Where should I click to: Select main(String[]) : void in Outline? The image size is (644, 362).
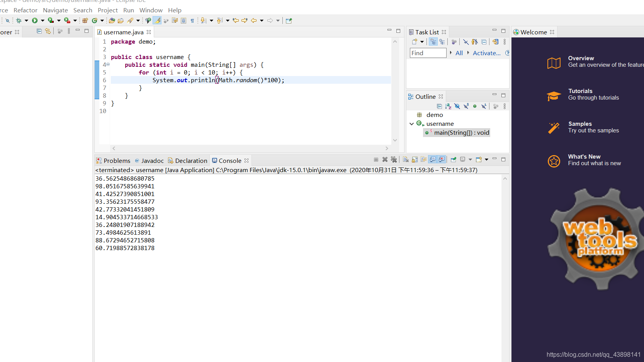point(457,132)
